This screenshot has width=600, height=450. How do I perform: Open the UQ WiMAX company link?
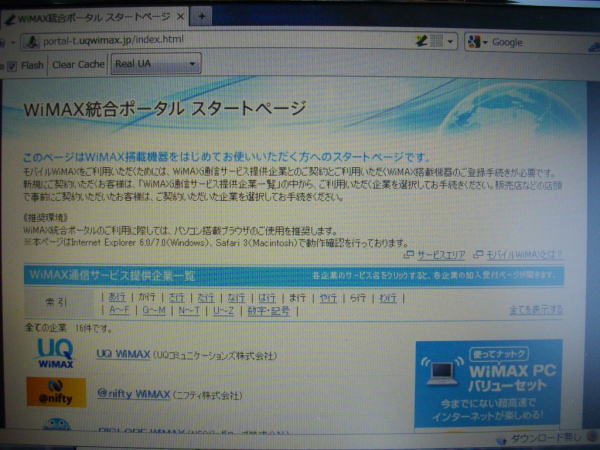click(123, 354)
